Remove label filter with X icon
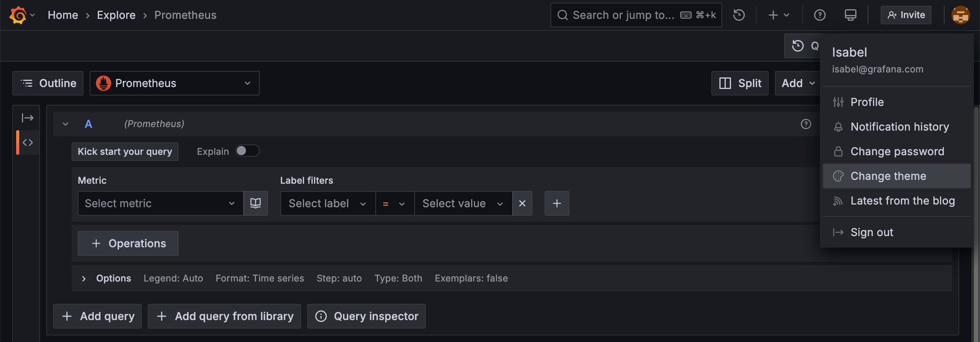 [522, 203]
